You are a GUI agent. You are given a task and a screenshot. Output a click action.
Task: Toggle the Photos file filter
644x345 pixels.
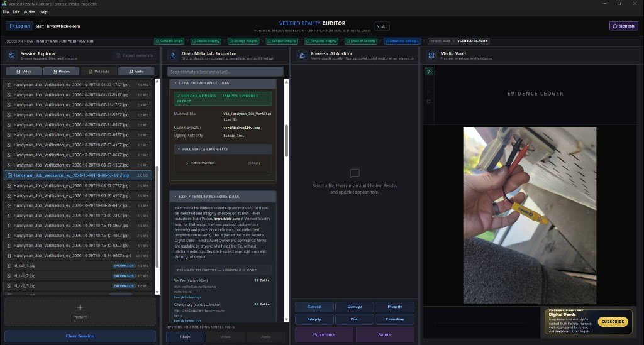pyautogui.click(x=61, y=72)
